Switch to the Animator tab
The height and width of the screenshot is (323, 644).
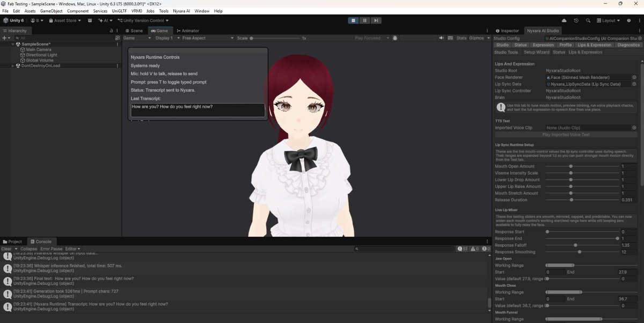click(187, 31)
